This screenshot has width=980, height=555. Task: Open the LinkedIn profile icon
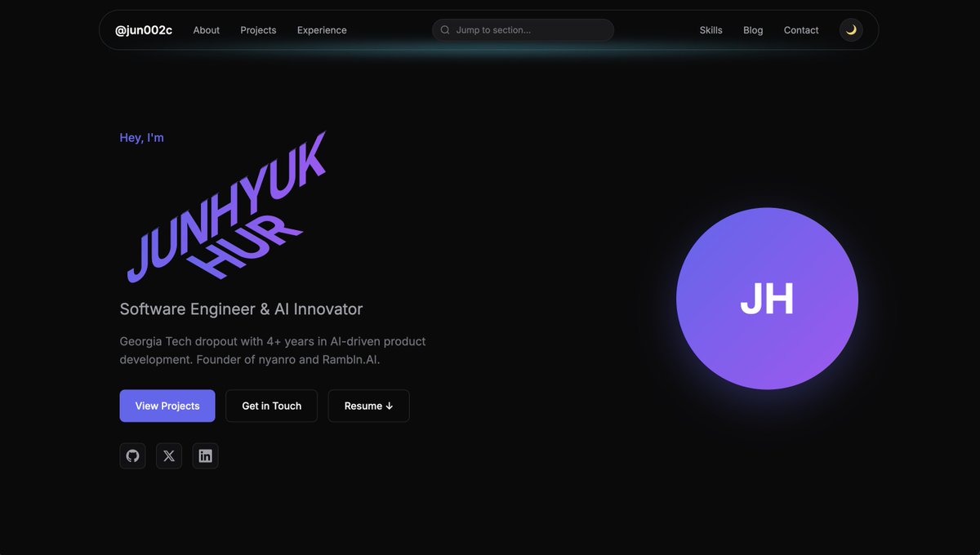tap(205, 455)
